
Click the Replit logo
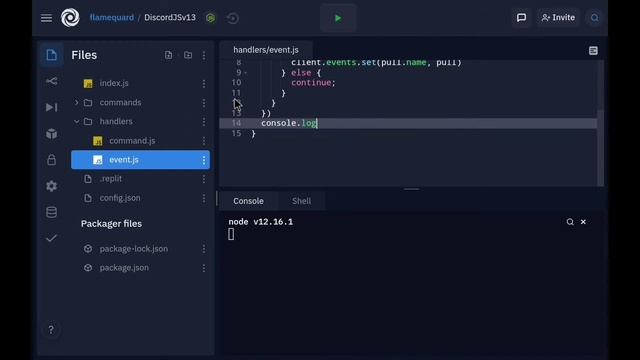[x=70, y=18]
